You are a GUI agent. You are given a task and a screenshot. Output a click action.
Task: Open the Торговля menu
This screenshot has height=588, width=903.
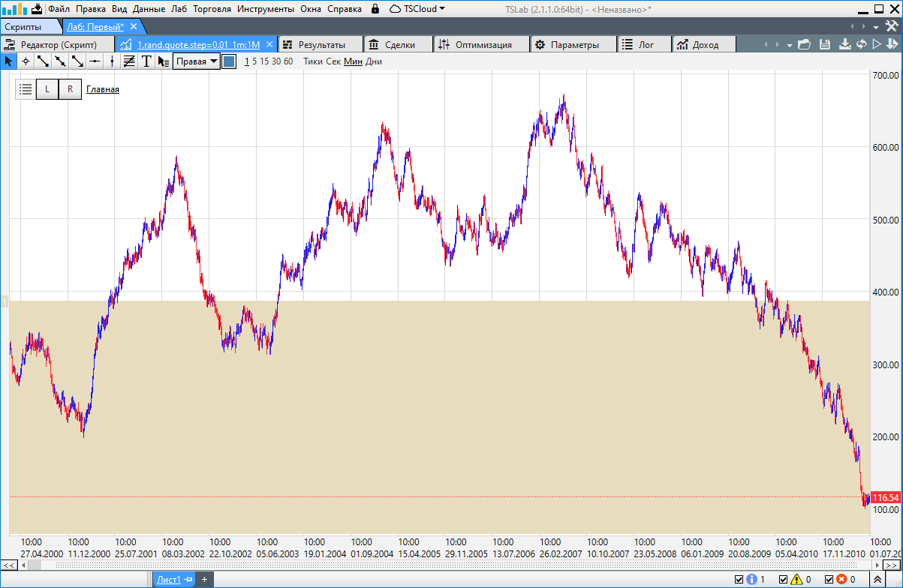(212, 9)
